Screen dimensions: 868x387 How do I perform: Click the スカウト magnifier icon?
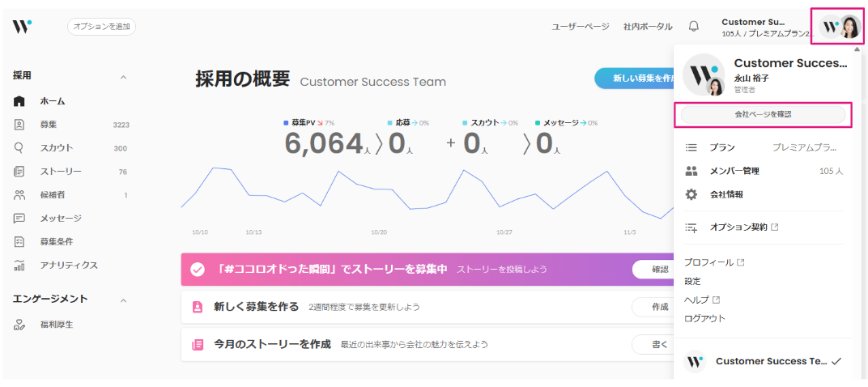point(19,148)
